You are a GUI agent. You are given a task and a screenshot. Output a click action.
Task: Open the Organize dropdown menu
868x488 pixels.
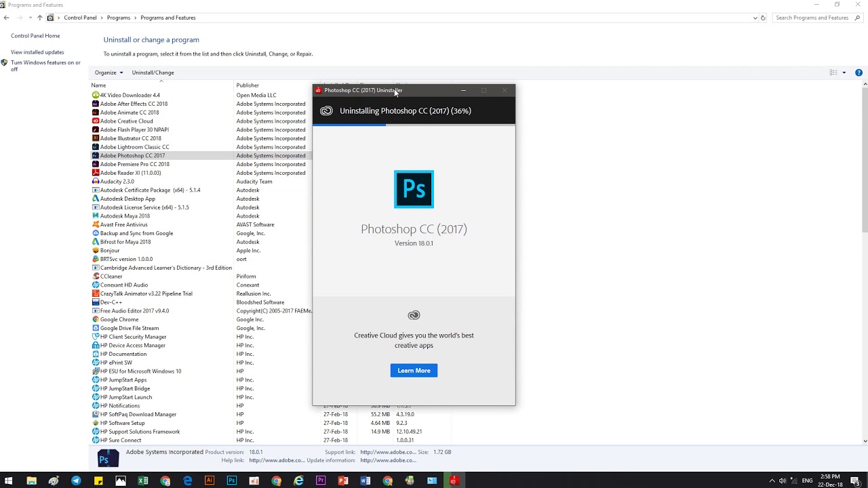pyautogui.click(x=108, y=73)
